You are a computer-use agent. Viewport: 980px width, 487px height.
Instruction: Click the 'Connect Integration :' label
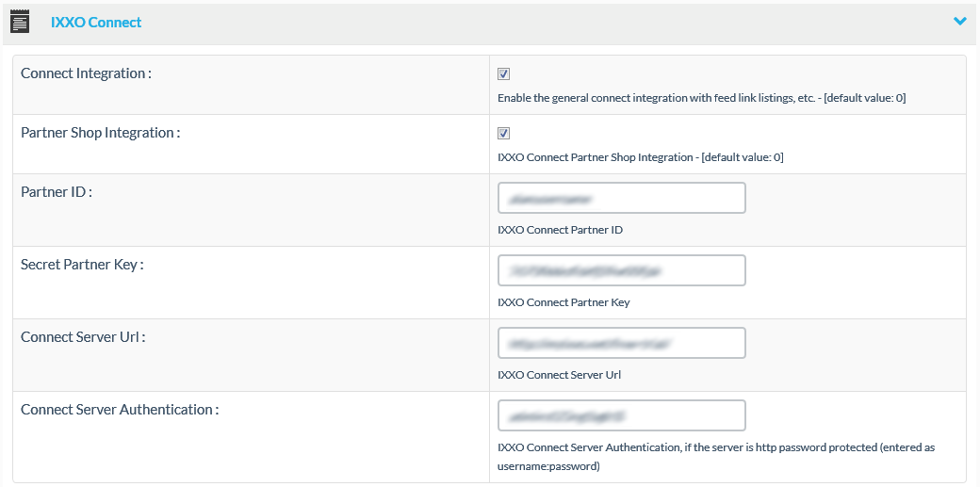coord(86,73)
